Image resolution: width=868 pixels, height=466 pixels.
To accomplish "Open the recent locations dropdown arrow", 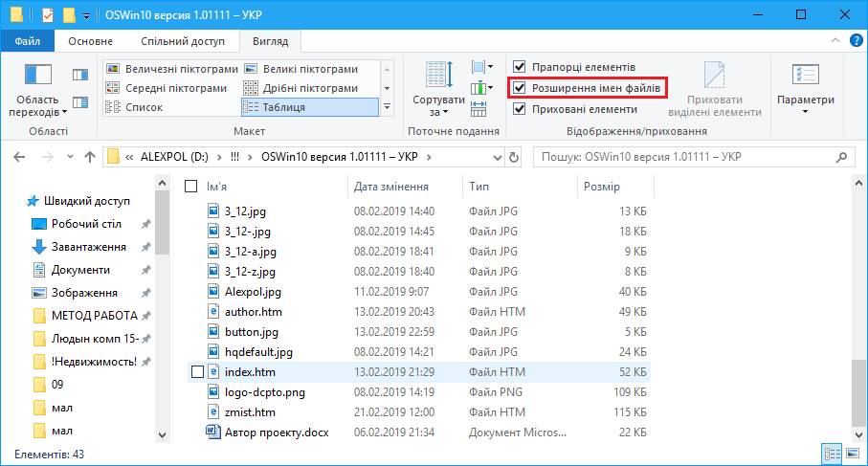I will tap(70, 157).
